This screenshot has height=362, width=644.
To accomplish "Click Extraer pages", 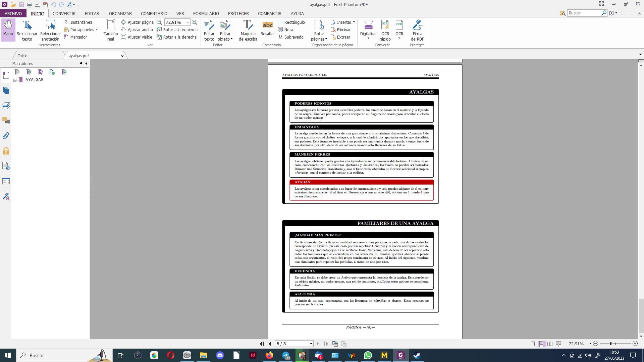I will (340, 37).
